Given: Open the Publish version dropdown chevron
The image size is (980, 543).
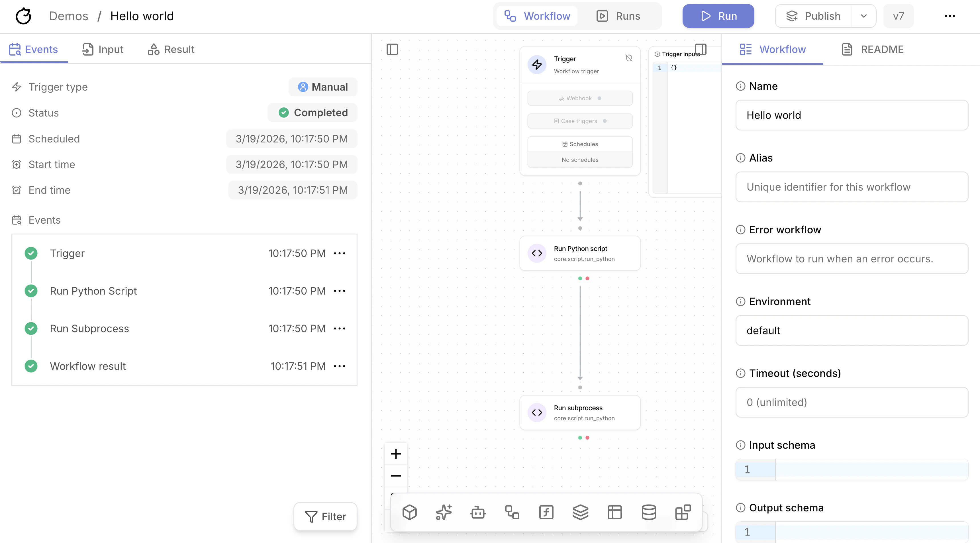Looking at the screenshot, I should [863, 16].
